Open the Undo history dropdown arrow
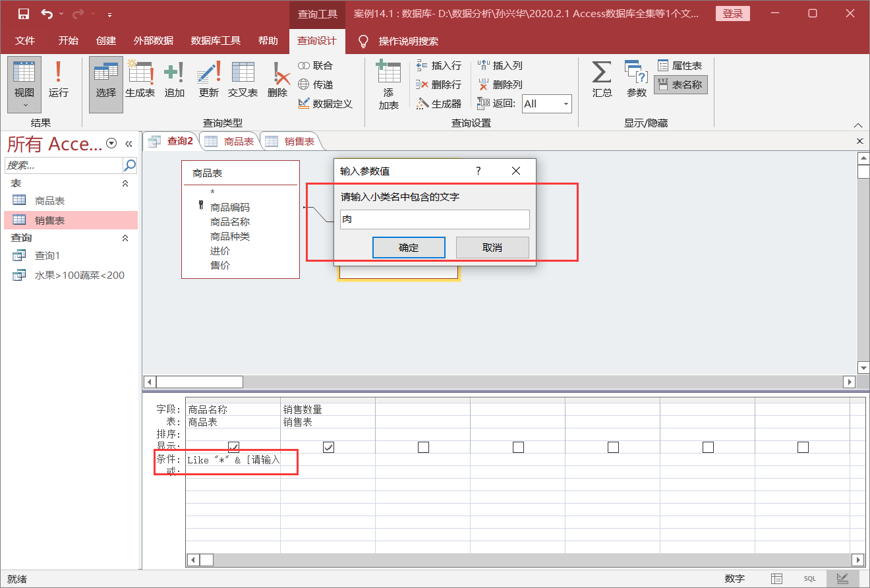This screenshot has width=870, height=588. 61,14
